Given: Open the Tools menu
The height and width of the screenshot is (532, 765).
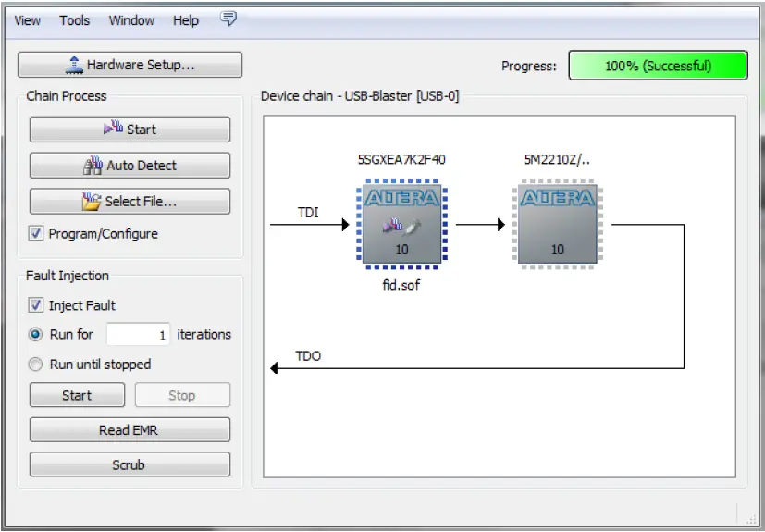Looking at the screenshot, I should tap(75, 20).
